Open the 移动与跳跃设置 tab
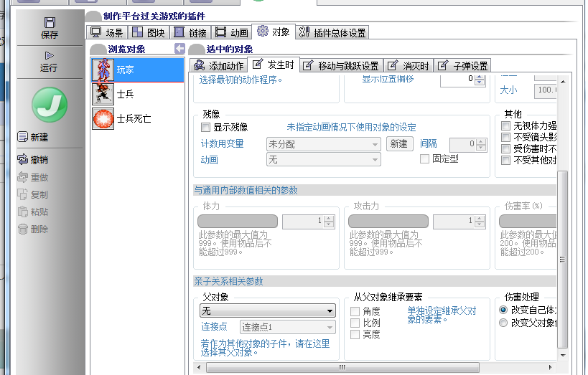The height and width of the screenshot is (375, 588). [341, 66]
